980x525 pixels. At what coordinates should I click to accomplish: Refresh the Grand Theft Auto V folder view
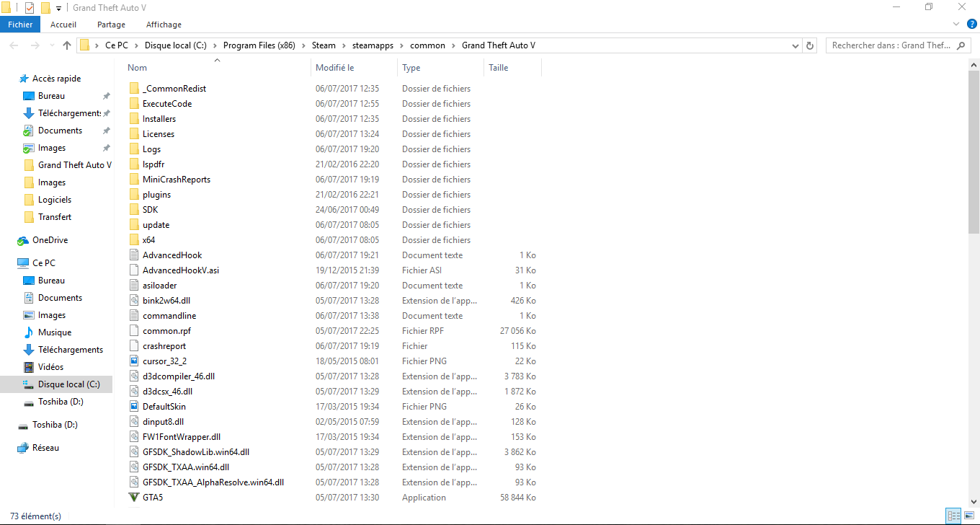coord(810,45)
